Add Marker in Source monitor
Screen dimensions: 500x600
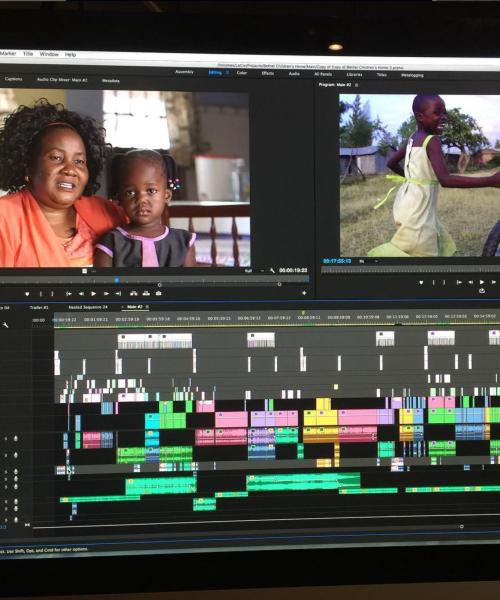pos(27,294)
